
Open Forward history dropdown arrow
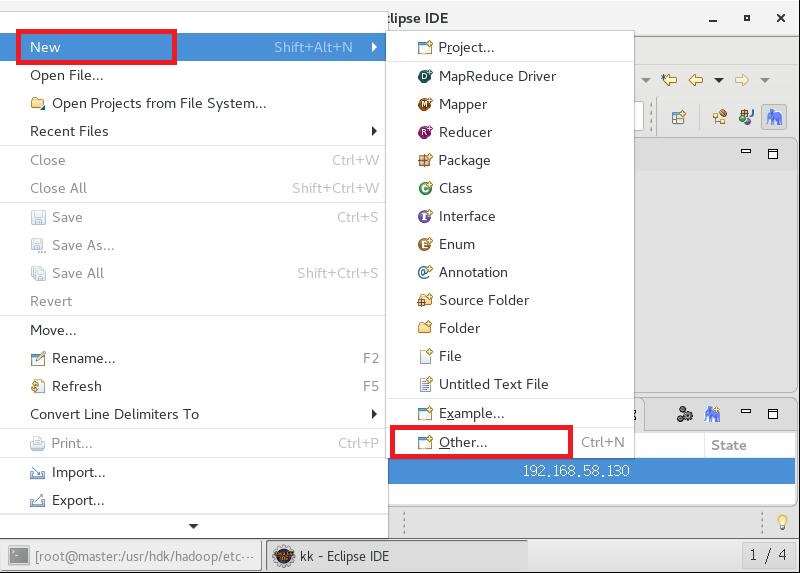click(x=764, y=80)
